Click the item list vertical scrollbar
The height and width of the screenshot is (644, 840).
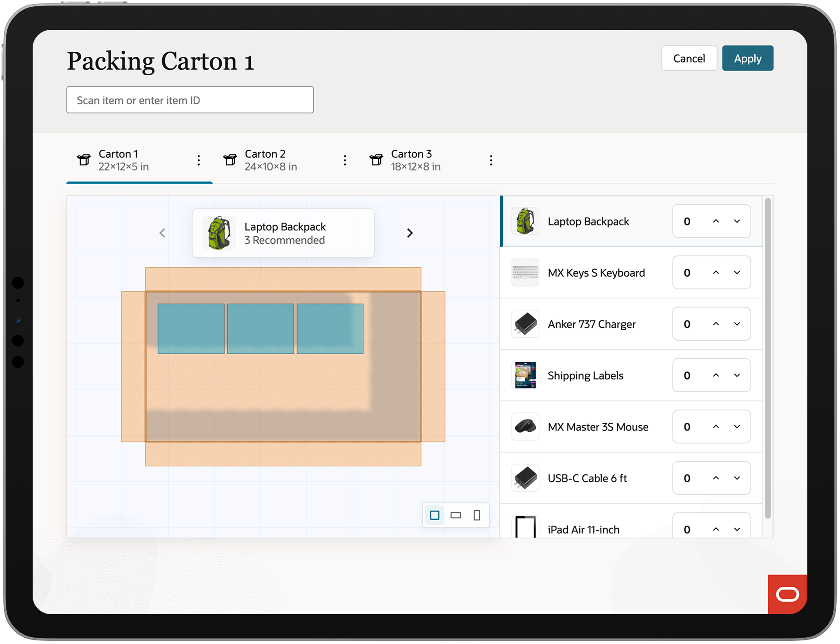(x=767, y=358)
